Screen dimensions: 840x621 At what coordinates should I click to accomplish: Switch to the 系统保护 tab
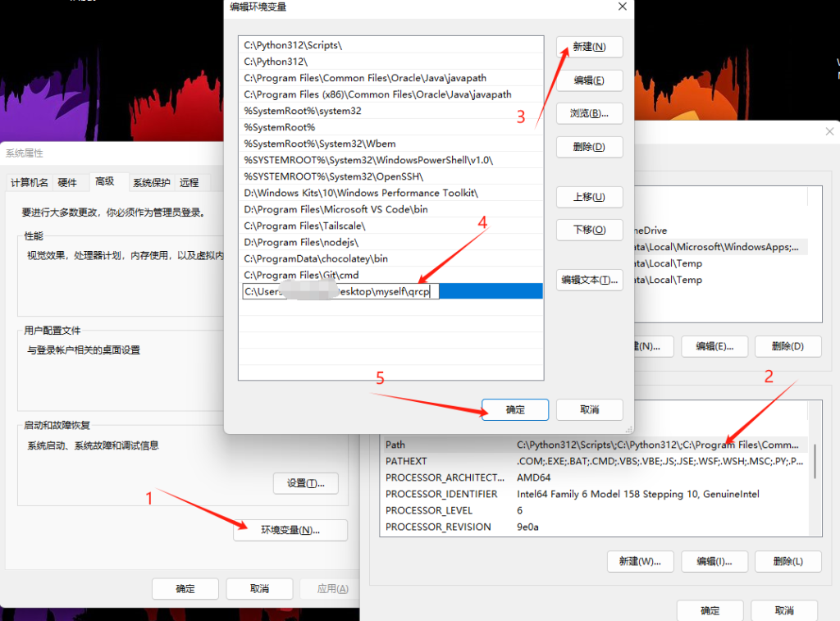pyautogui.click(x=152, y=182)
